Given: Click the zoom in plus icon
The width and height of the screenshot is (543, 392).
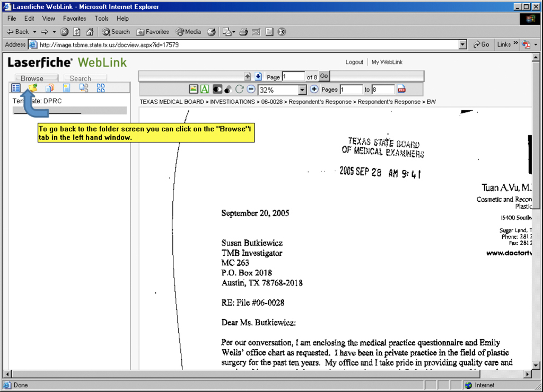Looking at the screenshot, I should coord(314,90).
